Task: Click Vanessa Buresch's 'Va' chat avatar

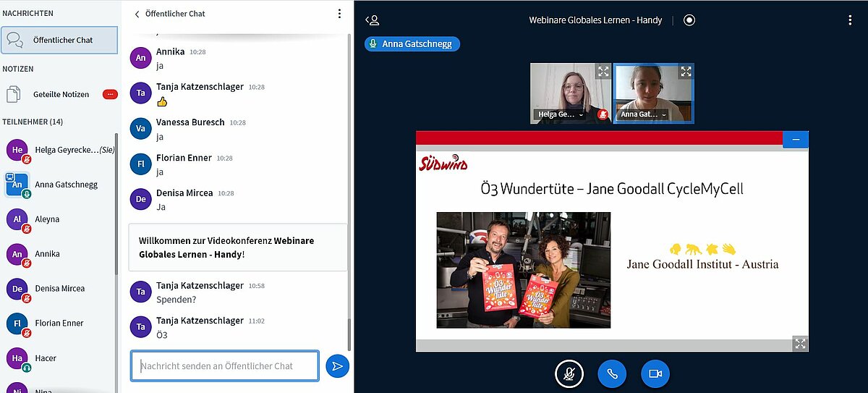Action: (x=140, y=128)
